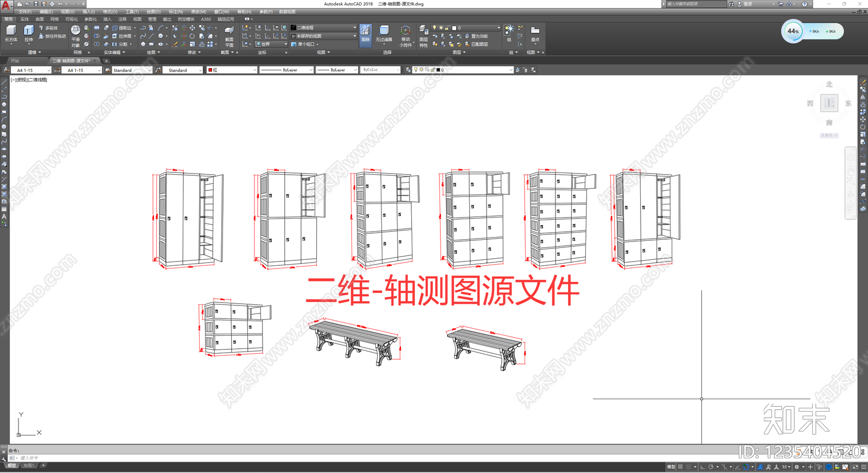
Task: Open Layer Properties (图层特性) manager
Action: [x=423, y=36]
